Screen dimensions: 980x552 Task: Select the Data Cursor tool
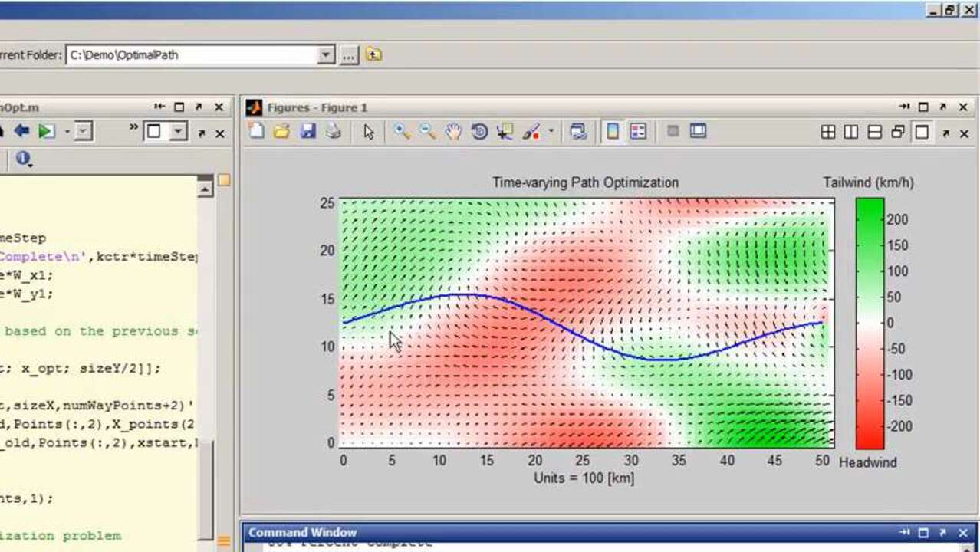(x=505, y=132)
